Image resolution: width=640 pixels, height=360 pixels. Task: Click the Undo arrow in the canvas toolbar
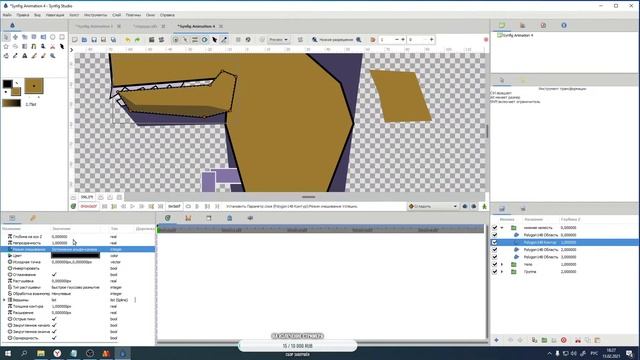tap(128, 40)
